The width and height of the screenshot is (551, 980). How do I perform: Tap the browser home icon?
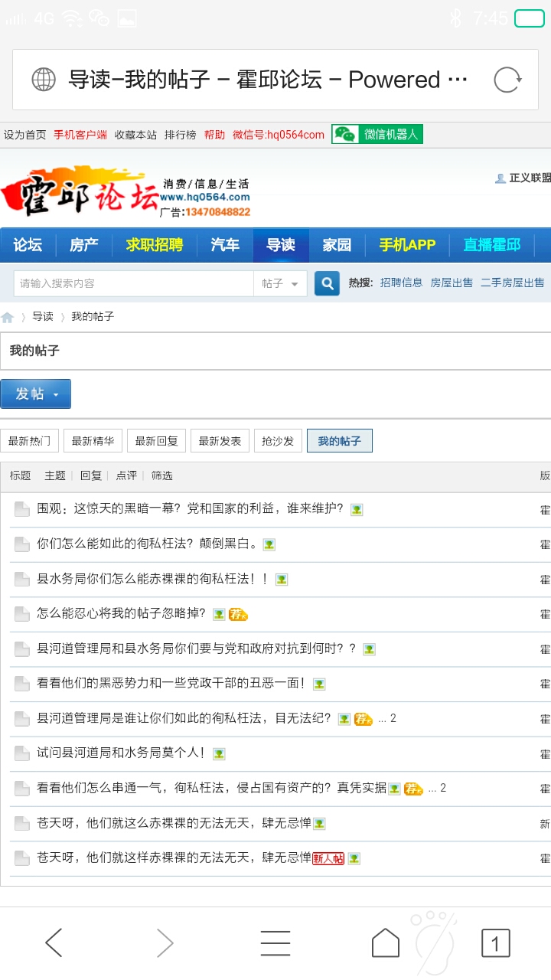[386, 943]
